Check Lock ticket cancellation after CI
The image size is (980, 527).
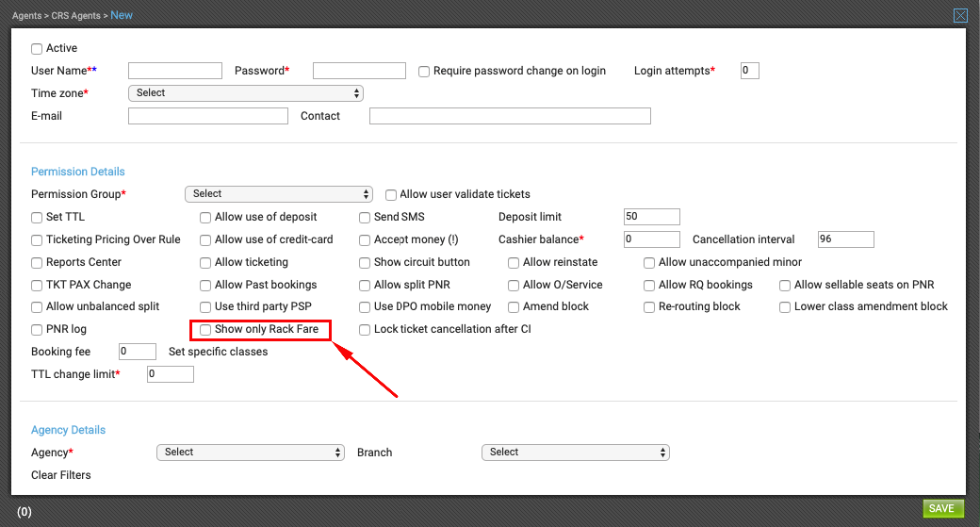pyautogui.click(x=365, y=329)
